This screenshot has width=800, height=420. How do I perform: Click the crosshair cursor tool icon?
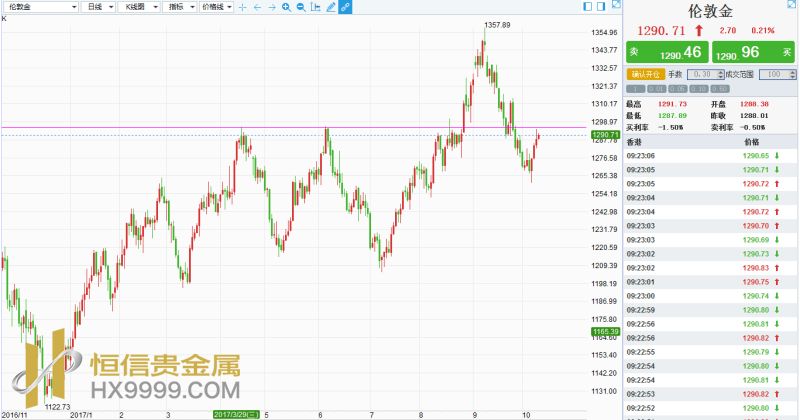[x=244, y=7]
